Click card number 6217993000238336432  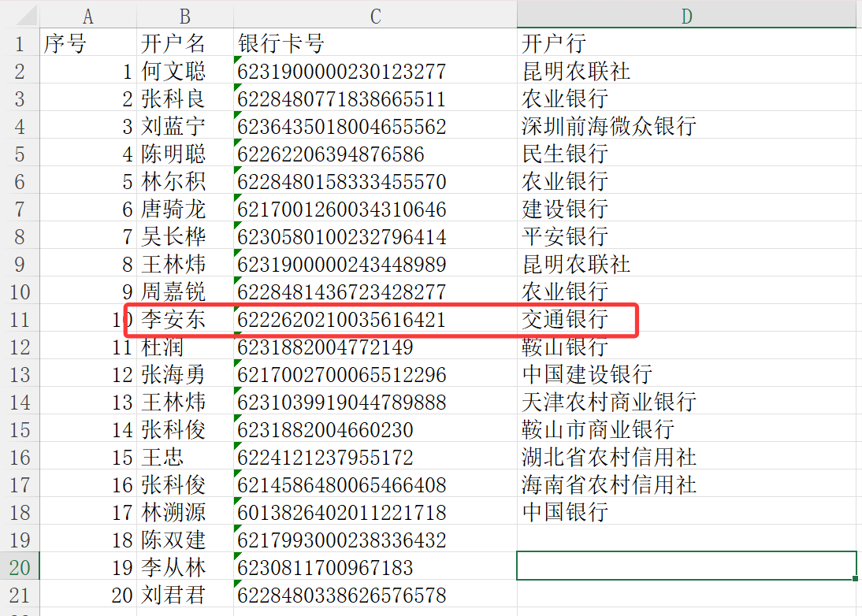click(375, 540)
